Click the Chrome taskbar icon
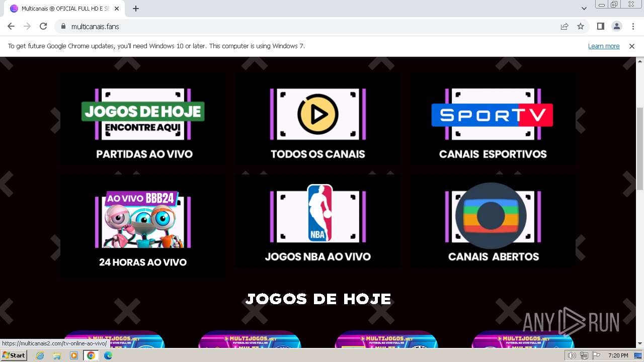 point(91,355)
